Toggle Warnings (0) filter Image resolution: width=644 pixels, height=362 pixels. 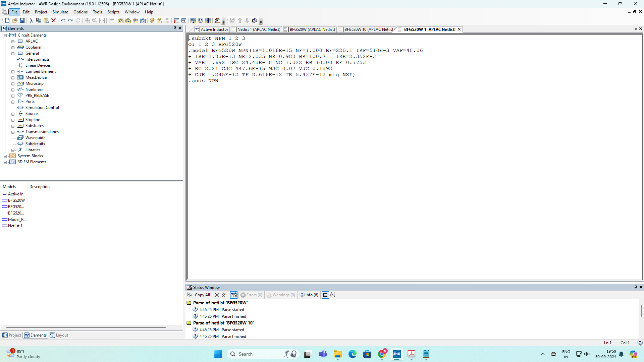click(x=281, y=295)
